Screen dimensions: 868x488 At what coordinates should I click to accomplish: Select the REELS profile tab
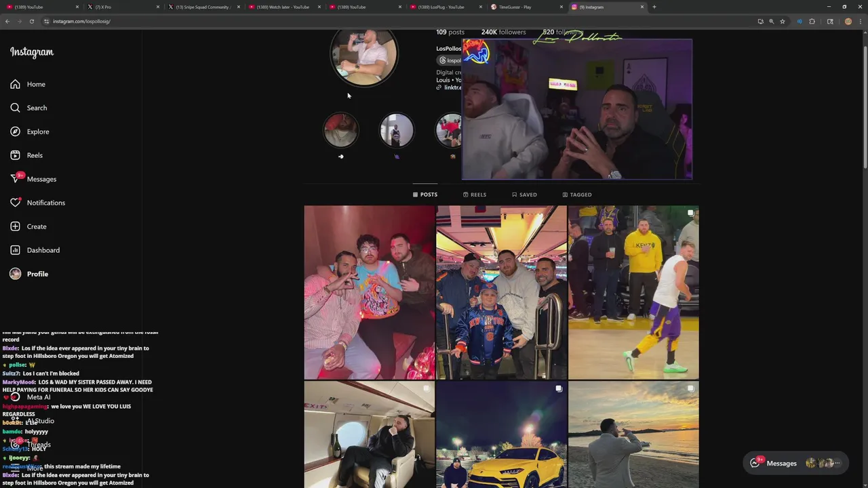tap(475, 195)
